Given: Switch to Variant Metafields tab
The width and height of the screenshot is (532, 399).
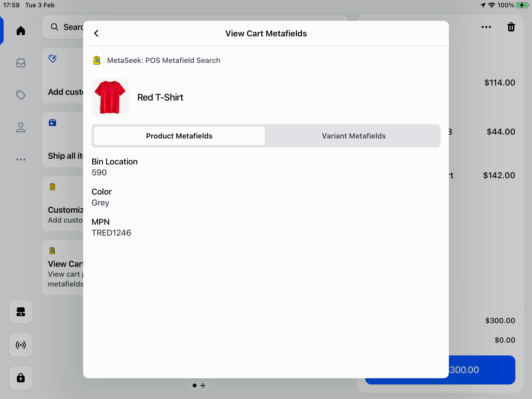Looking at the screenshot, I should (354, 136).
